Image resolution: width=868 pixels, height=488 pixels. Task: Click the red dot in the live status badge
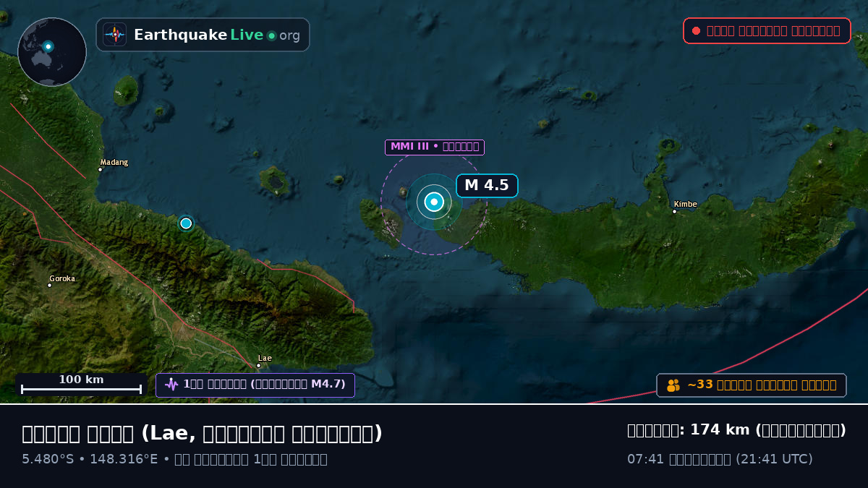[x=696, y=30]
